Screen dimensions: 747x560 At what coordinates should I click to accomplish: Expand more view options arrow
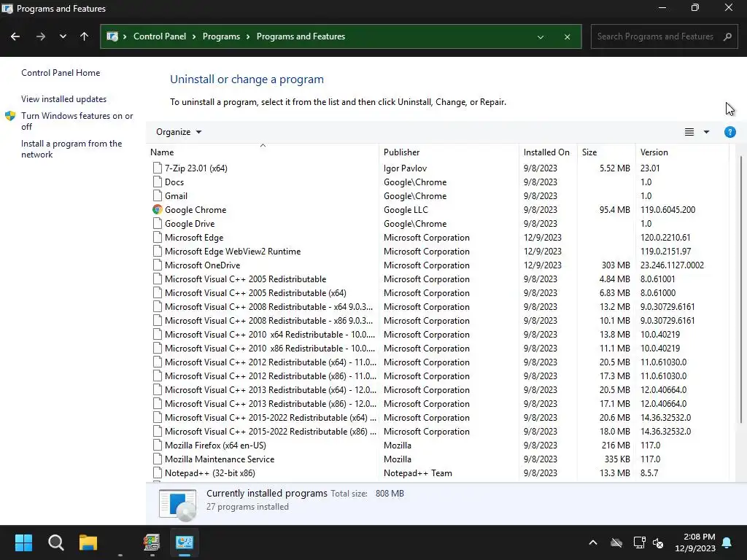point(706,133)
